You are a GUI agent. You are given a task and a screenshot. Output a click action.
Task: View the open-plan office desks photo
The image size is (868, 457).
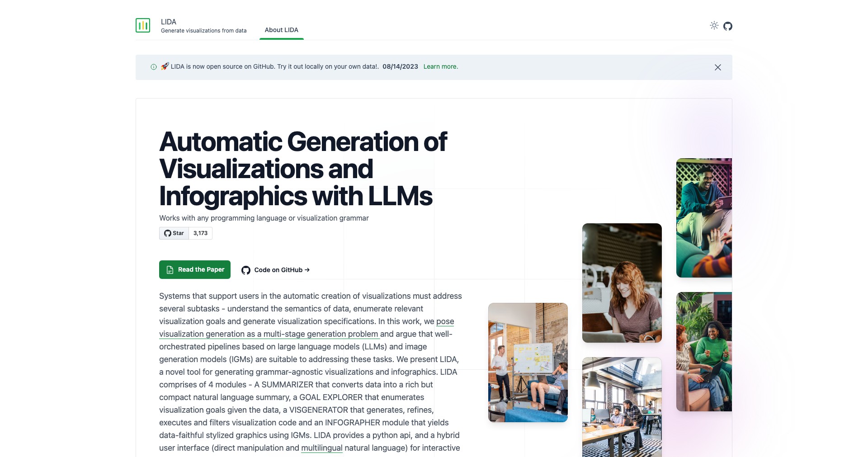pos(622,407)
